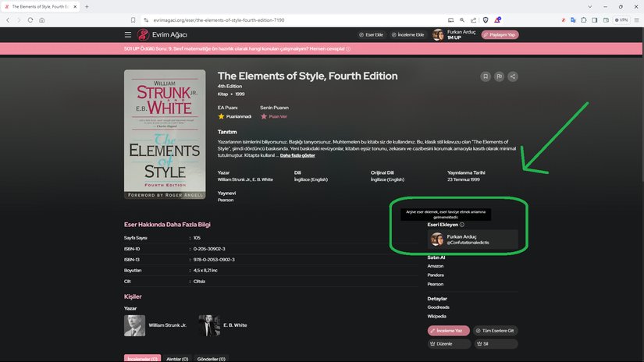Open the Amazon purchase link
Screen dimensions: 644x362
[x=435, y=266]
